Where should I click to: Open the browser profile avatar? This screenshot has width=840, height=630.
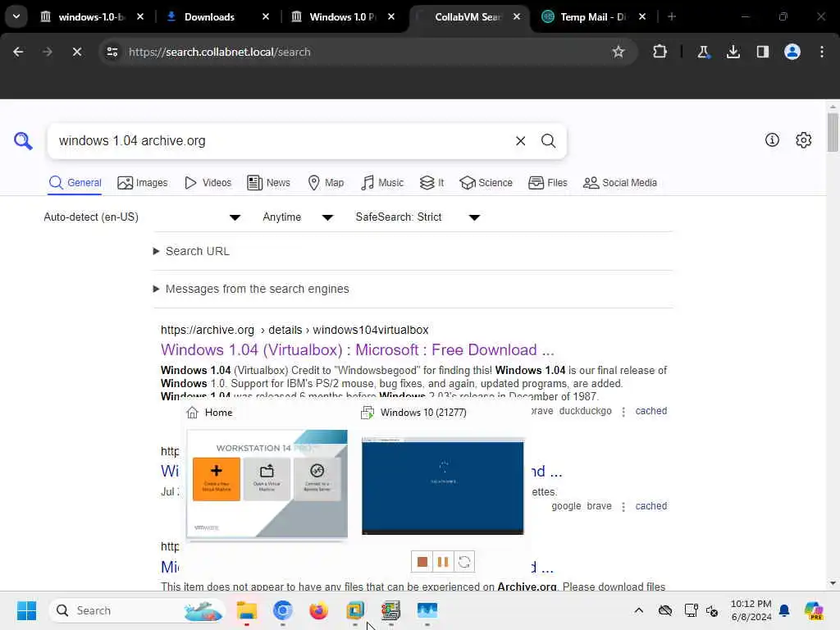tap(792, 52)
